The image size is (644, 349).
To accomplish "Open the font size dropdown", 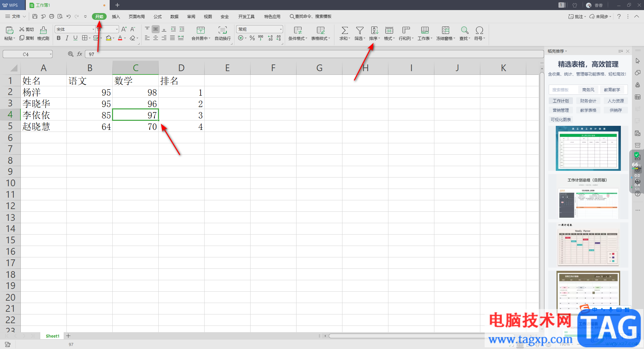I will 117,30.
